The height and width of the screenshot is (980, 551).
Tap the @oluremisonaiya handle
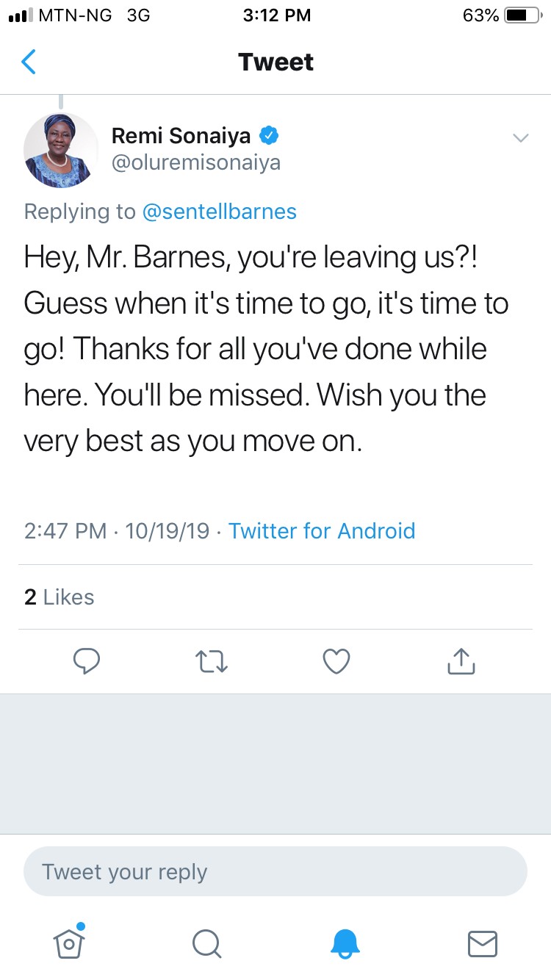tap(195, 162)
